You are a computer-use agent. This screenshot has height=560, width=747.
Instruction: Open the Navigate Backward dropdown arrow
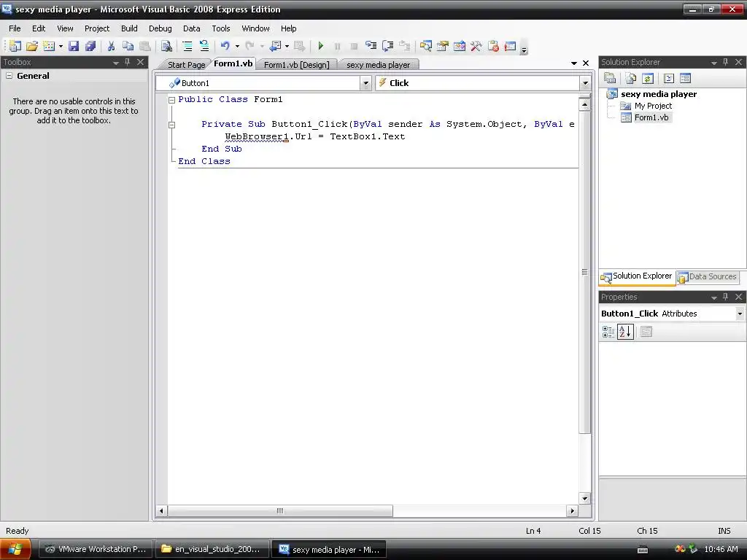pyautogui.click(x=287, y=46)
